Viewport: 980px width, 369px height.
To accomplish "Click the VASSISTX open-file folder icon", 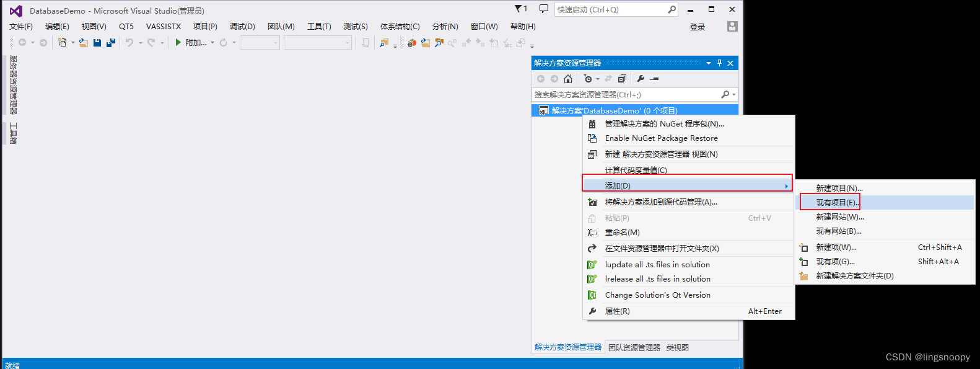I will tap(426, 43).
